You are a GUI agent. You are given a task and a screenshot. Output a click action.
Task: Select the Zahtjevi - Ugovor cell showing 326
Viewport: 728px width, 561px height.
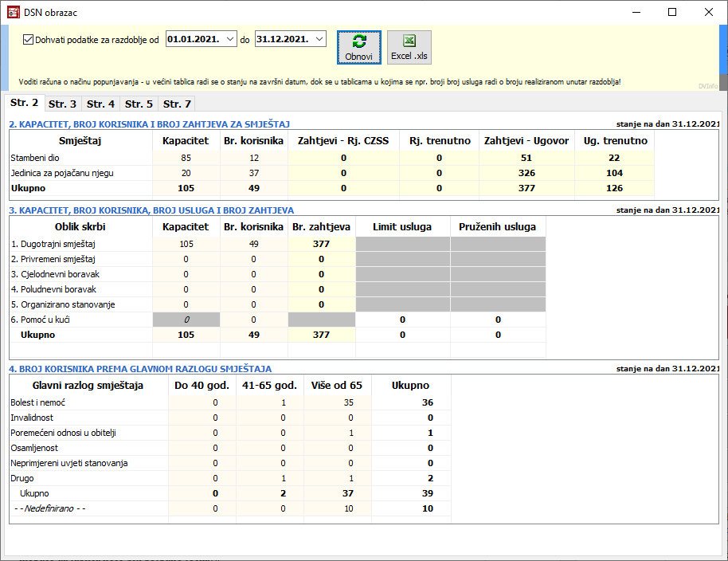526,173
